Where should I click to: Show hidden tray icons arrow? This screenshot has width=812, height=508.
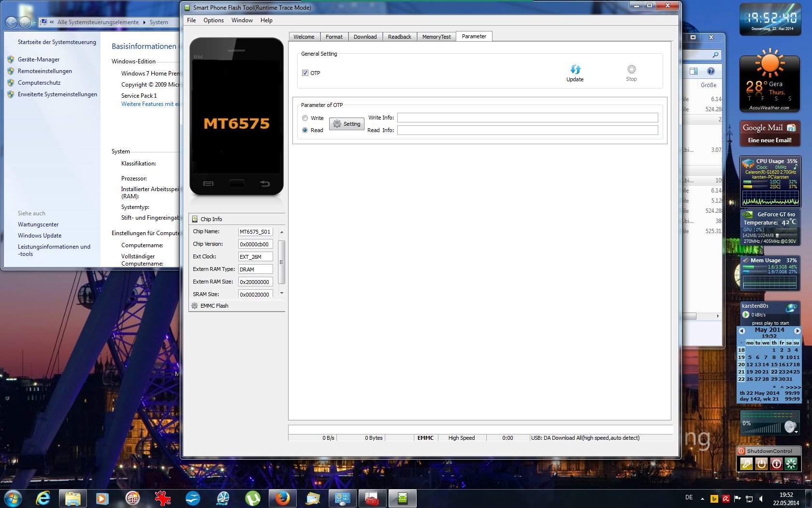(702, 498)
